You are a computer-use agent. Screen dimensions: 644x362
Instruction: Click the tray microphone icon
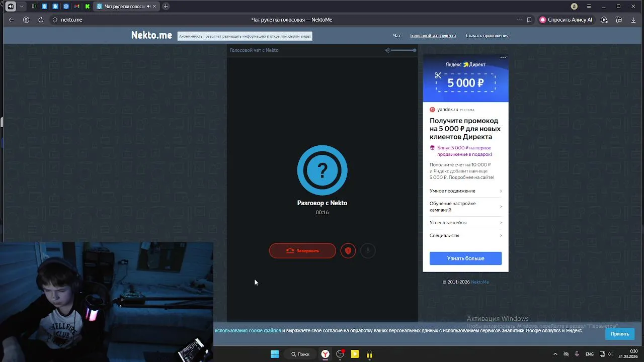point(577,354)
